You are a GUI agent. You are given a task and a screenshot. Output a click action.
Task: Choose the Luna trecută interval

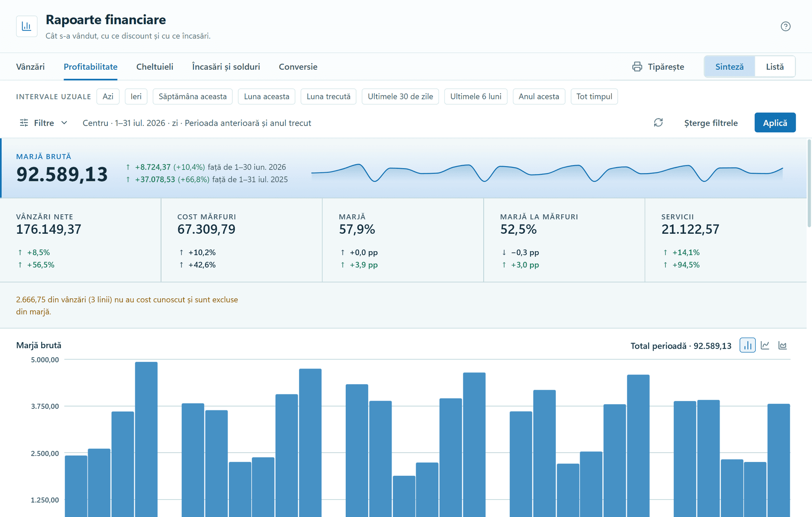(x=328, y=96)
